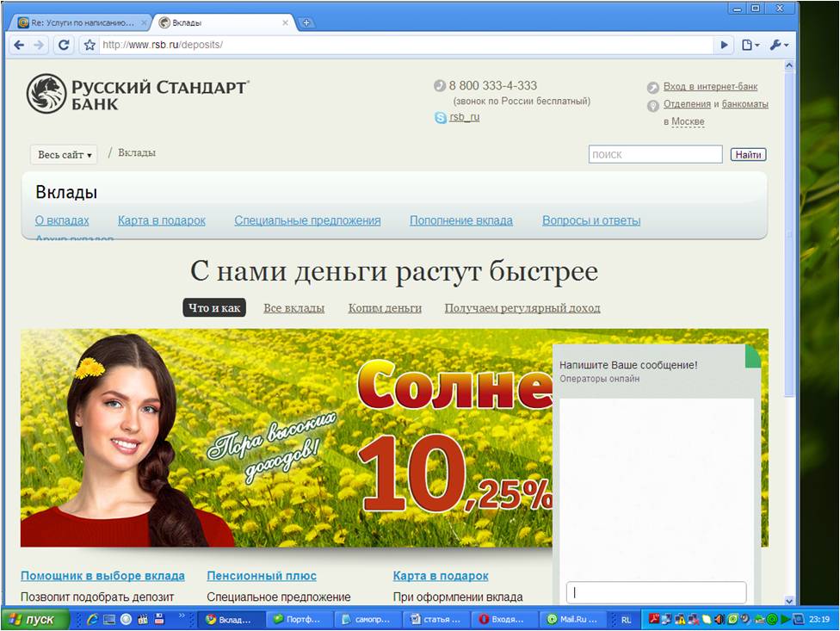Open the 'банкоматы' link
This screenshot has width=840, height=631.
[x=745, y=104]
